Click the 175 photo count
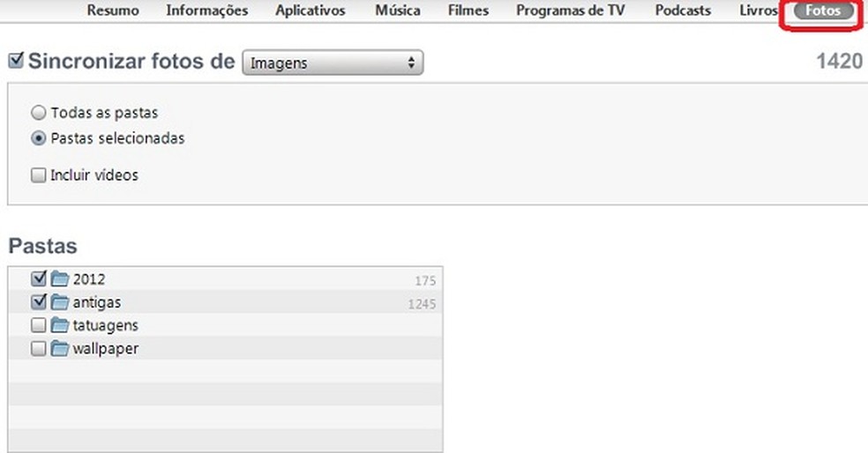 (x=425, y=281)
